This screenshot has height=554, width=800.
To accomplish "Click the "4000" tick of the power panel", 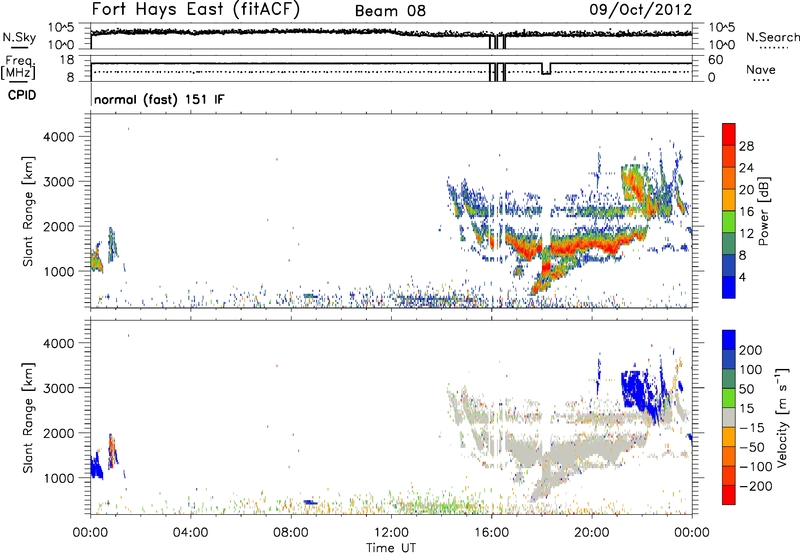I will coord(58,136).
